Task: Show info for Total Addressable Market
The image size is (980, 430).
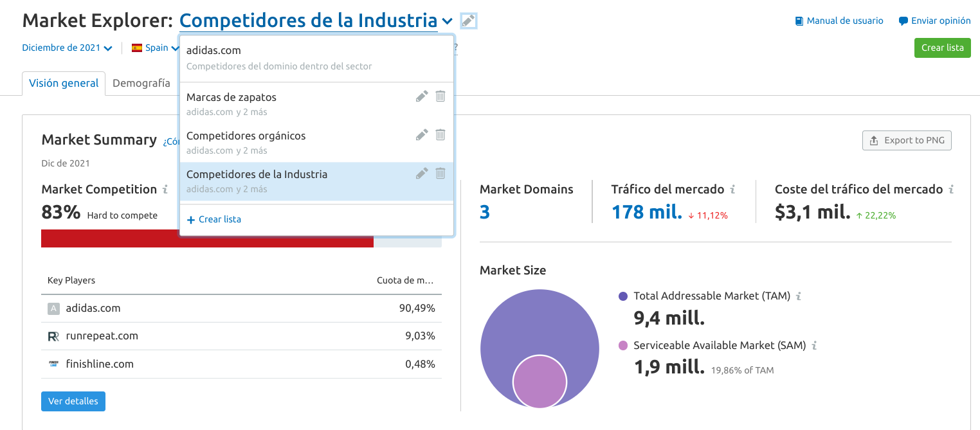Action: (799, 296)
